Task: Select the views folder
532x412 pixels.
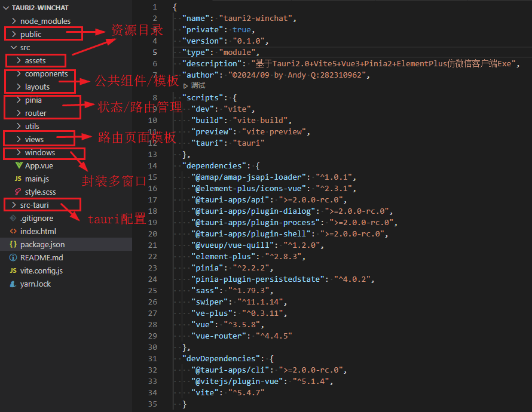Action: coord(34,139)
